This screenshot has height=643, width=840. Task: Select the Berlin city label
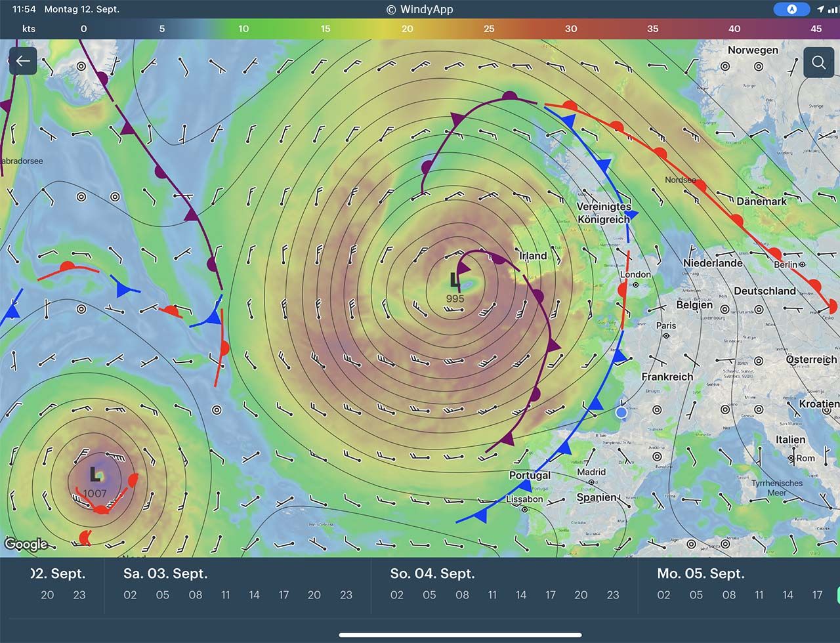click(x=785, y=264)
